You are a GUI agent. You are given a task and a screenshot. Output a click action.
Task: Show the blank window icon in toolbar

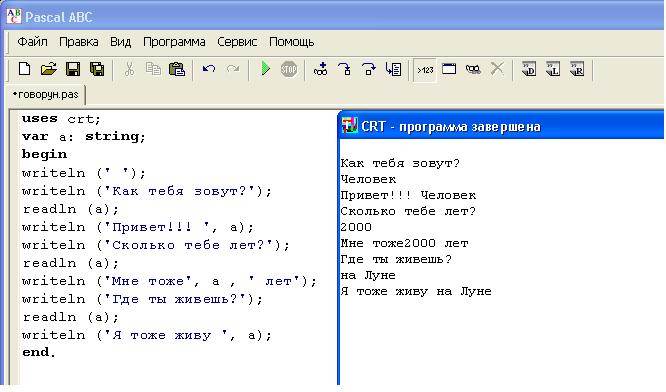click(x=449, y=69)
